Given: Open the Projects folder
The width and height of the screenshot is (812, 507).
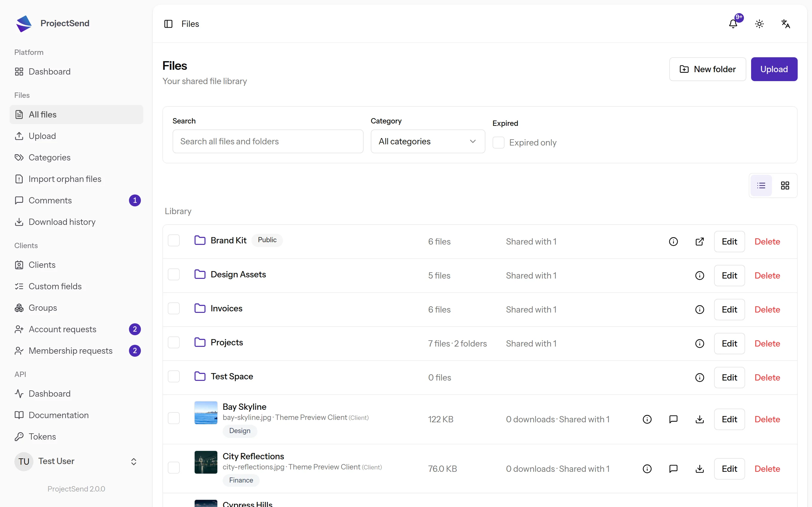Looking at the screenshot, I should (x=227, y=342).
